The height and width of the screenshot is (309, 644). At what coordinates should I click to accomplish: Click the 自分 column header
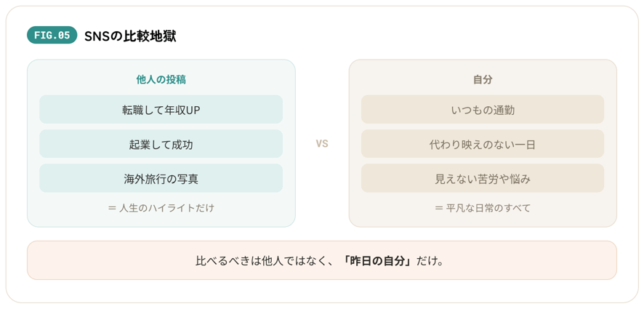(x=483, y=80)
